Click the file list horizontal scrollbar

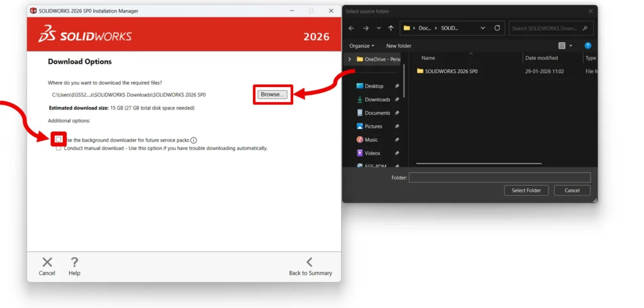479,164
